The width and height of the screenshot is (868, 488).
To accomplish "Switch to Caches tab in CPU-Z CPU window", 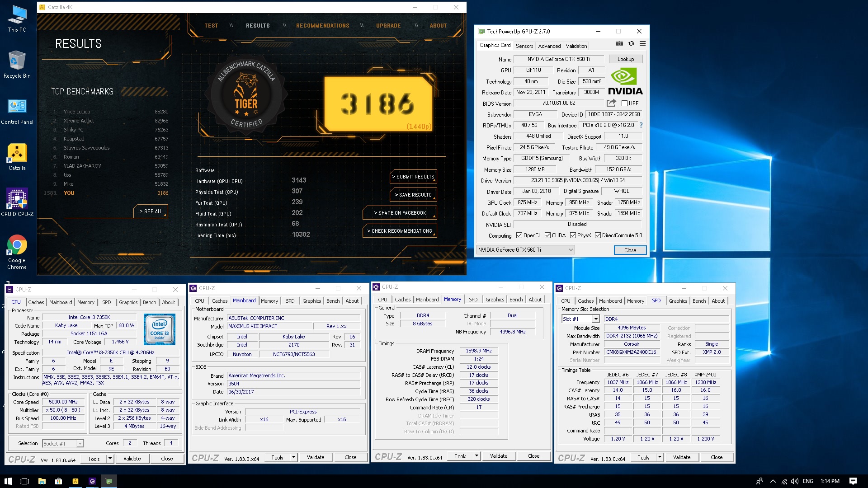I will coord(36,302).
